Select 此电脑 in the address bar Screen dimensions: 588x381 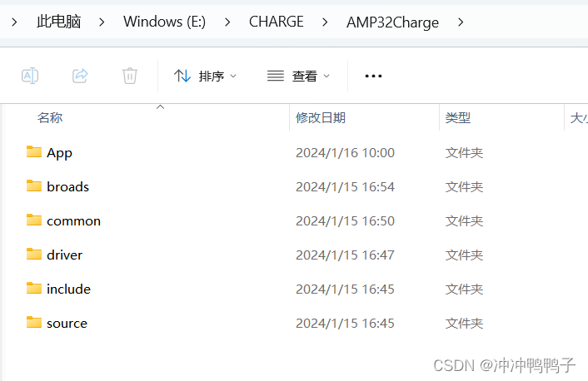click(59, 22)
